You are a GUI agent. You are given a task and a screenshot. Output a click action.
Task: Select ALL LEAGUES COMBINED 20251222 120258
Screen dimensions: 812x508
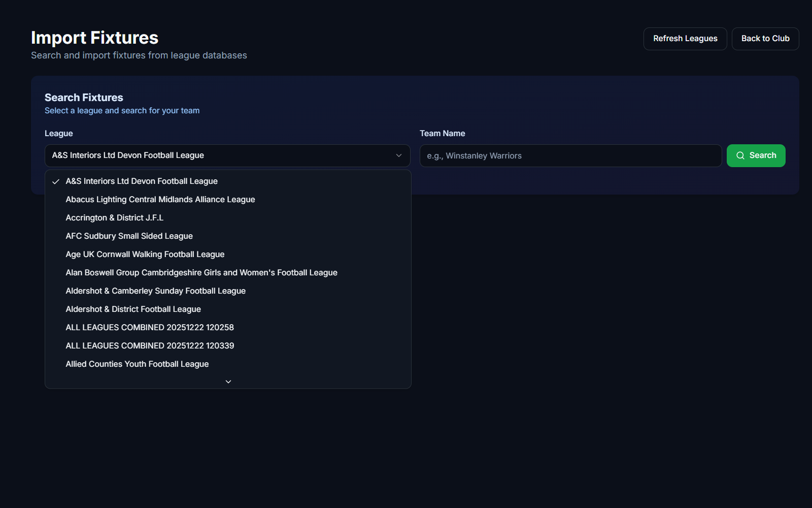[150, 328]
